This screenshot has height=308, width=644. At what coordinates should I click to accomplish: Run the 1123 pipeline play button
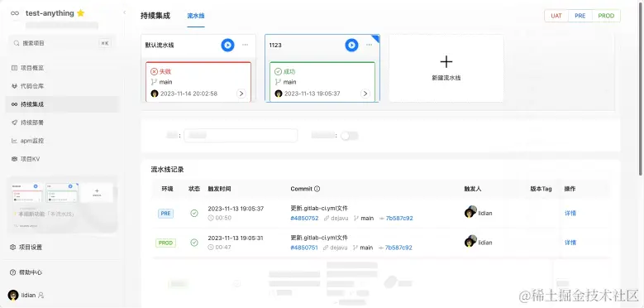pyautogui.click(x=351, y=46)
